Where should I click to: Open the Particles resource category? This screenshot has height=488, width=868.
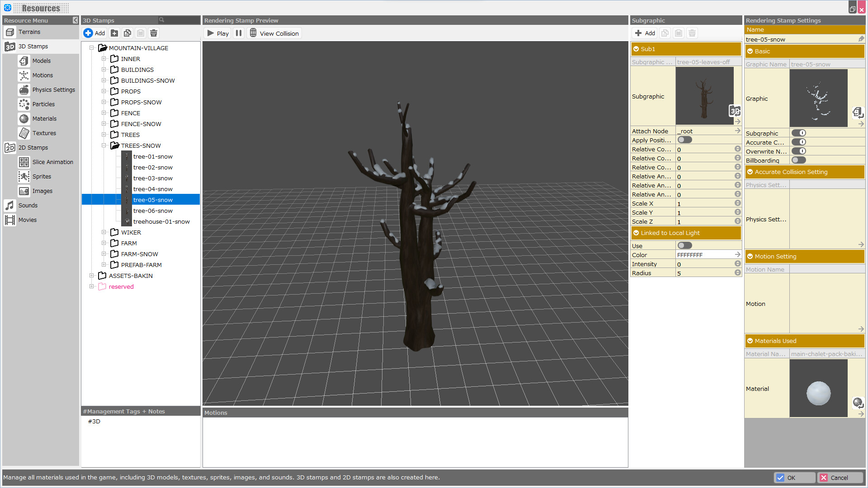pyautogui.click(x=24, y=104)
